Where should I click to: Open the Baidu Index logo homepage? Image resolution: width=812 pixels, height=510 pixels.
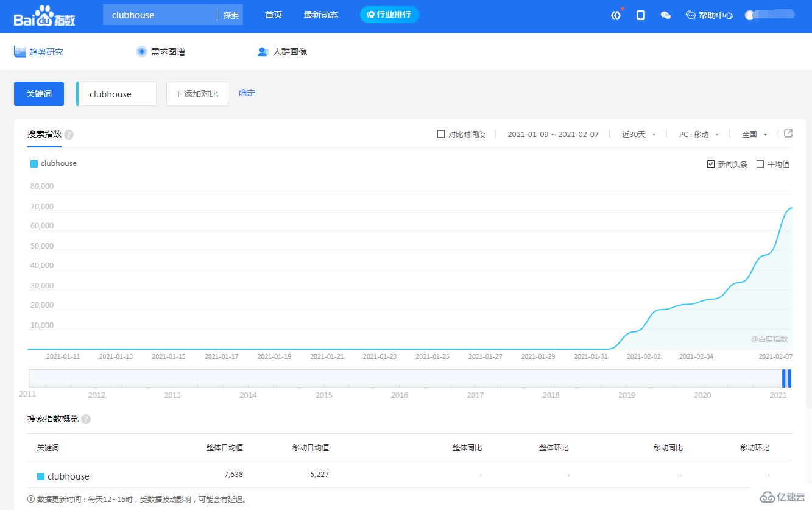[x=44, y=16]
